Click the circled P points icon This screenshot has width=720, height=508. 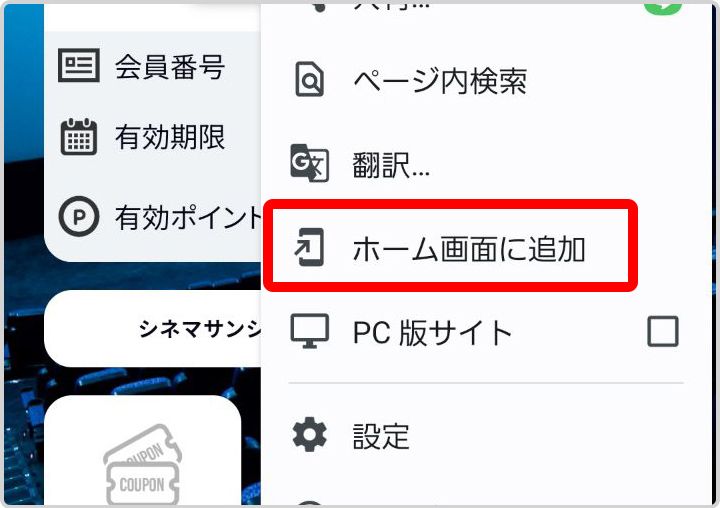click(79, 216)
